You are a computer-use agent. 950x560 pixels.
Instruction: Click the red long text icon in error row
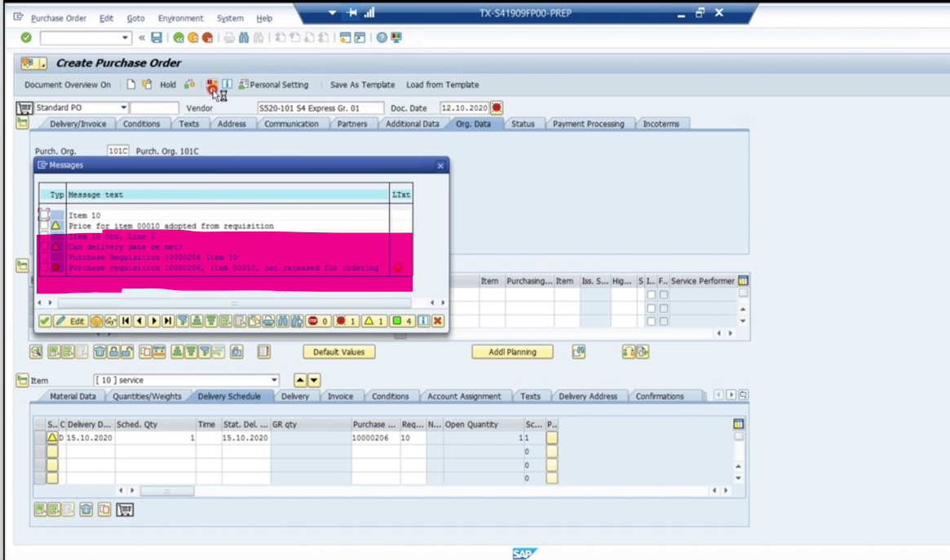(x=397, y=267)
